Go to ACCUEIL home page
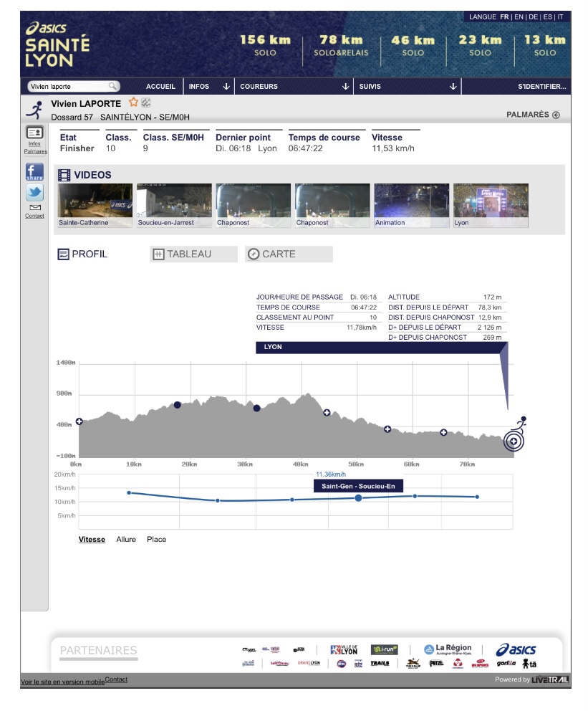The width and height of the screenshot is (588, 711). coord(160,87)
